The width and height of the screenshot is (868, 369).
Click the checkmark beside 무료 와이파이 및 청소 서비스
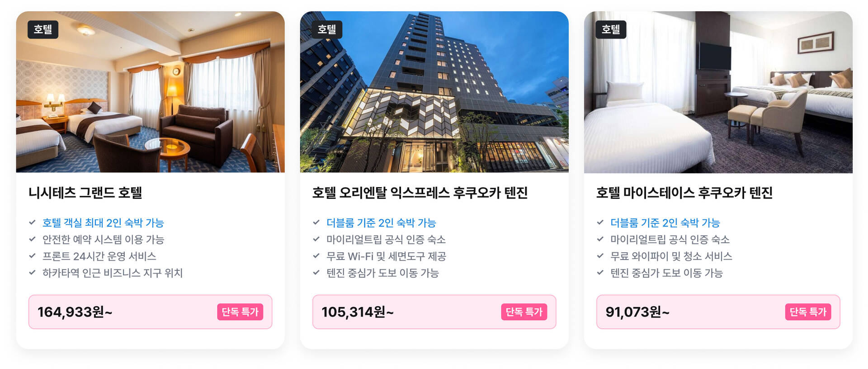pos(600,256)
